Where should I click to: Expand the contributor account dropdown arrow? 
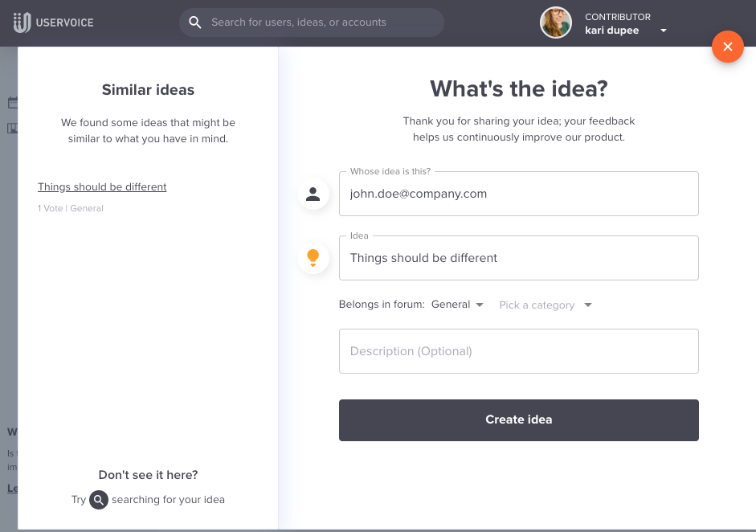[664, 31]
